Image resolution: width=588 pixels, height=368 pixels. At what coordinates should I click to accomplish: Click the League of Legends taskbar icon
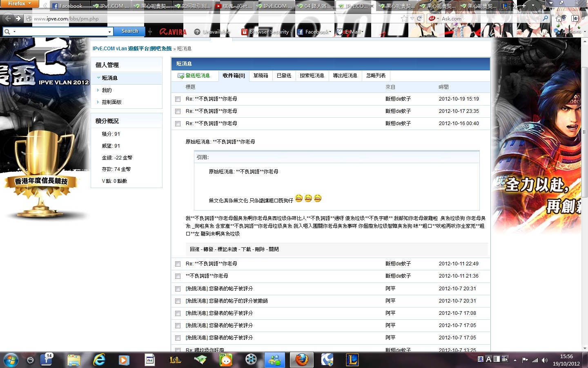point(352,360)
